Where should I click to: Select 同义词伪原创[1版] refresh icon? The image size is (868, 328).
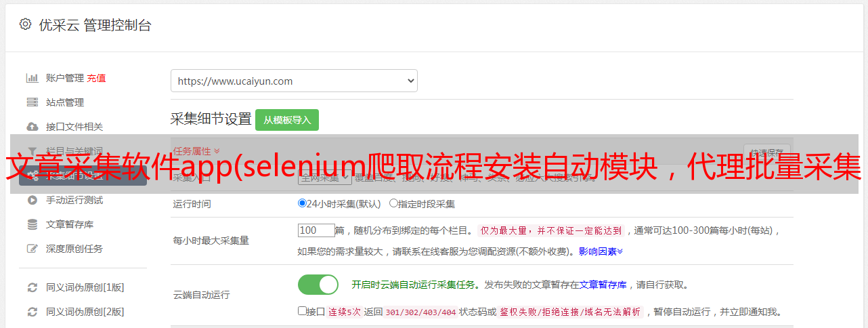[32, 287]
